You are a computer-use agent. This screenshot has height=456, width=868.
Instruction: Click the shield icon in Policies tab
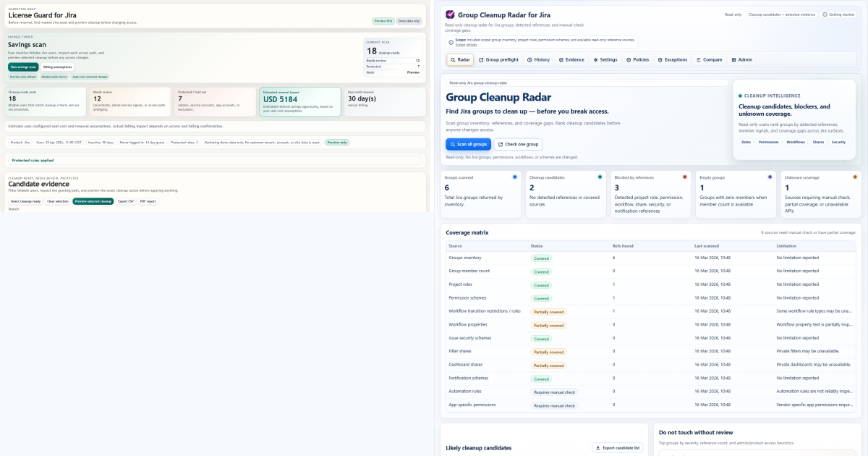coord(629,60)
